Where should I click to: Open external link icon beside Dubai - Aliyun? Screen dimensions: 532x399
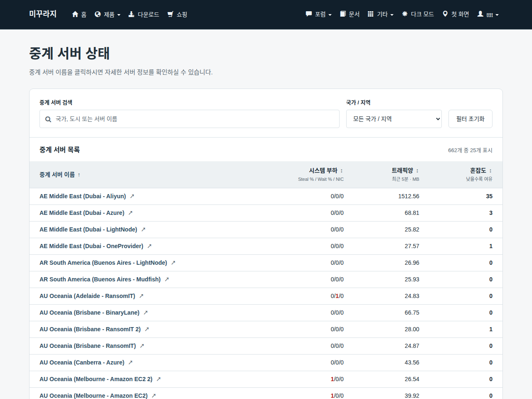pos(132,196)
